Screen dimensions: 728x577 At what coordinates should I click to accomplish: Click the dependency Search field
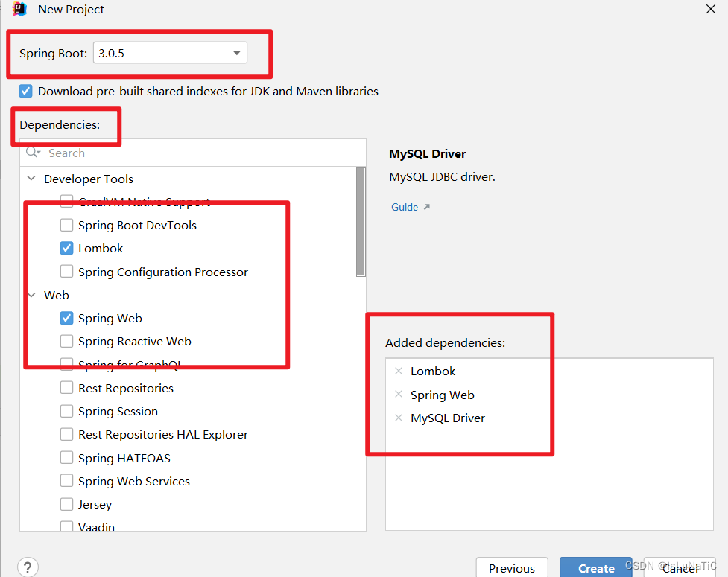193,153
